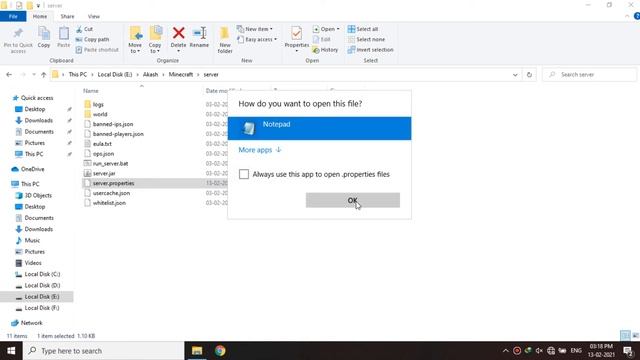Image resolution: width=640 pixels, height=360 pixels.
Task: Click the Edit button in Open group
Action: (322, 39)
